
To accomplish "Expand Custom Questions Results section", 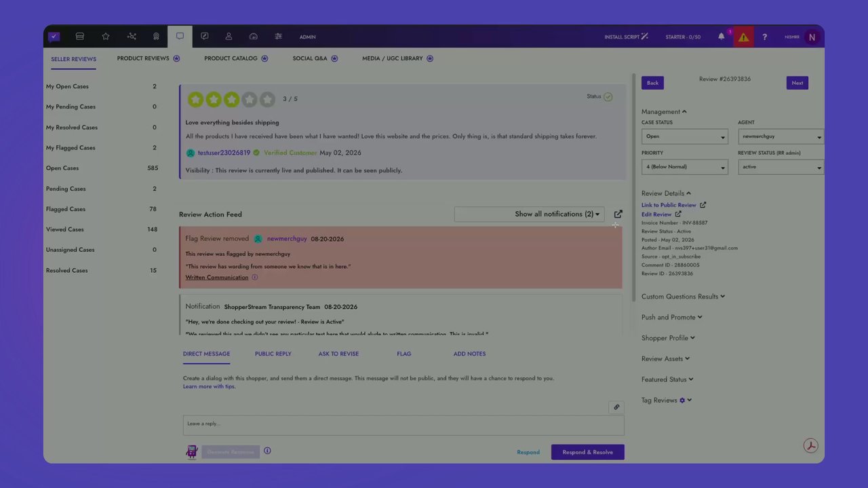I will click(x=683, y=297).
